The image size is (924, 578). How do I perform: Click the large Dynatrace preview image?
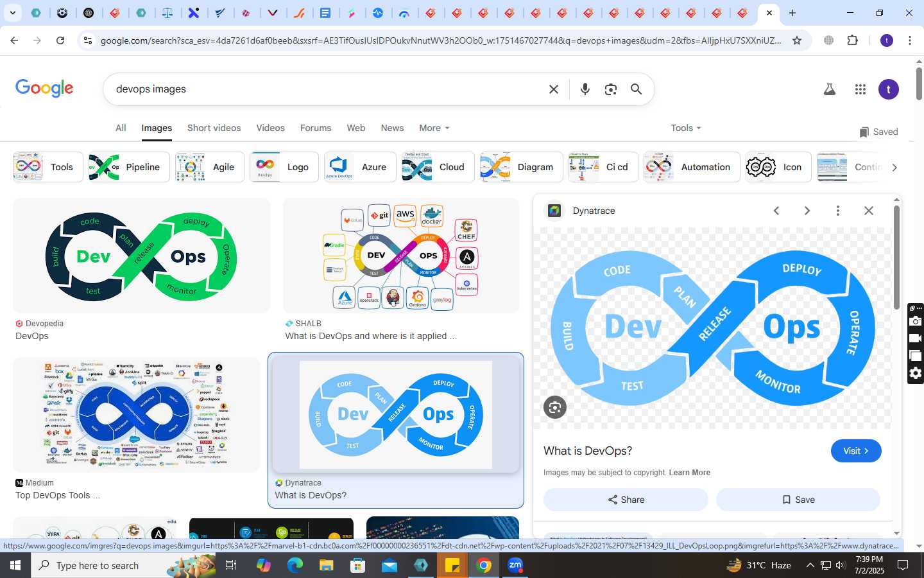[x=712, y=328]
